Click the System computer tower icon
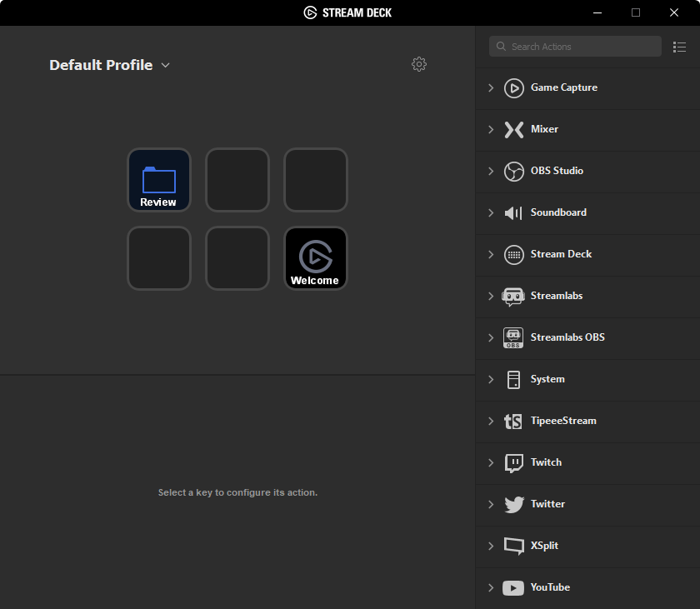The width and height of the screenshot is (700, 609). coord(513,380)
